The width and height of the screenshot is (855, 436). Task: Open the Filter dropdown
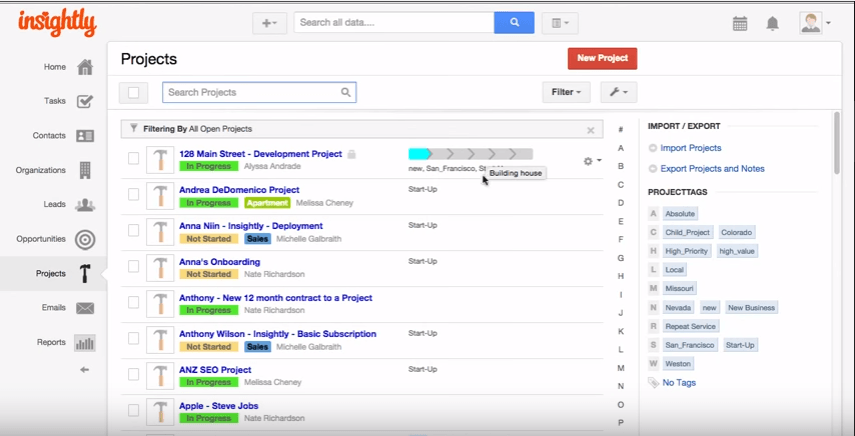pyautogui.click(x=566, y=92)
